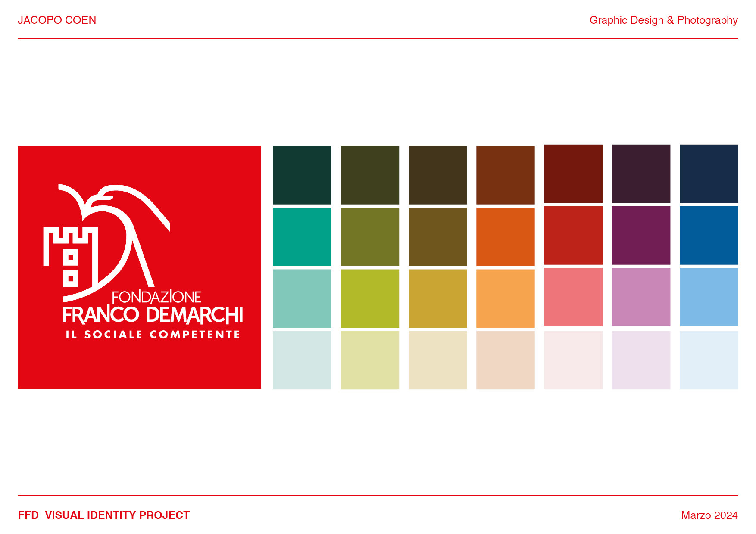Select the dark teal-green swatch

click(x=302, y=175)
